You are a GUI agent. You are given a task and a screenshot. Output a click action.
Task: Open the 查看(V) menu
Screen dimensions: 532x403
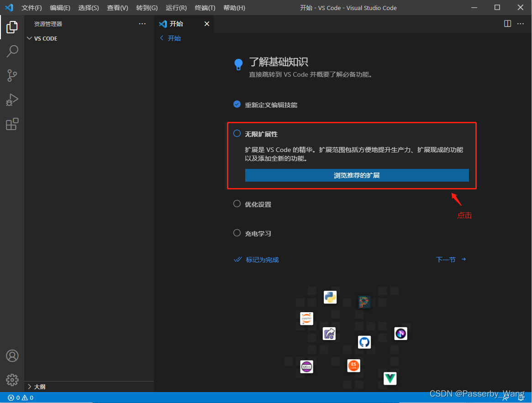pyautogui.click(x=117, y=8)
